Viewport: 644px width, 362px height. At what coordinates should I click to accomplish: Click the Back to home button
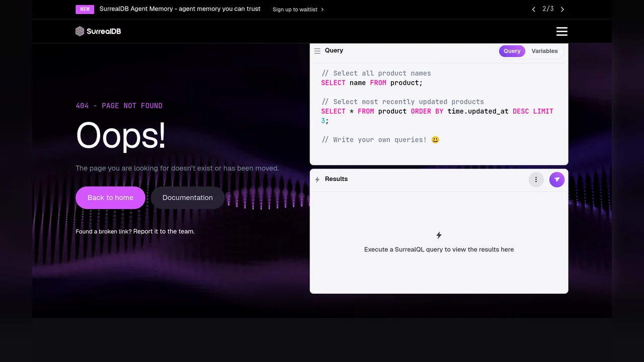(111, 198)
